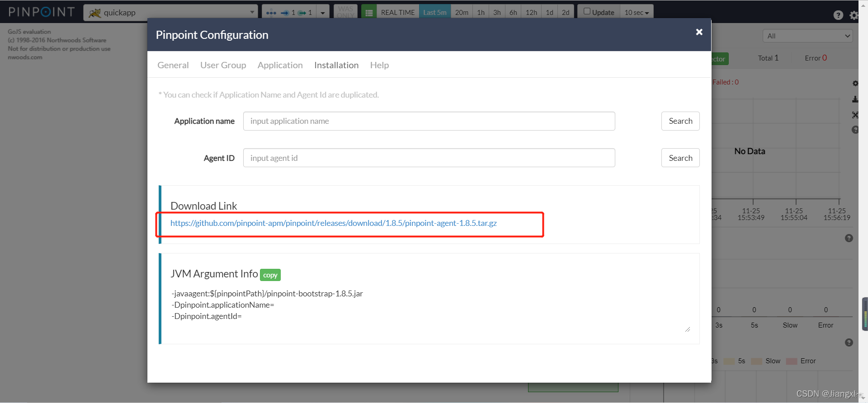This screenshot has height=403, width=868.
Task: Click the textarea resize handle corner
Action: tap(688, 330)
